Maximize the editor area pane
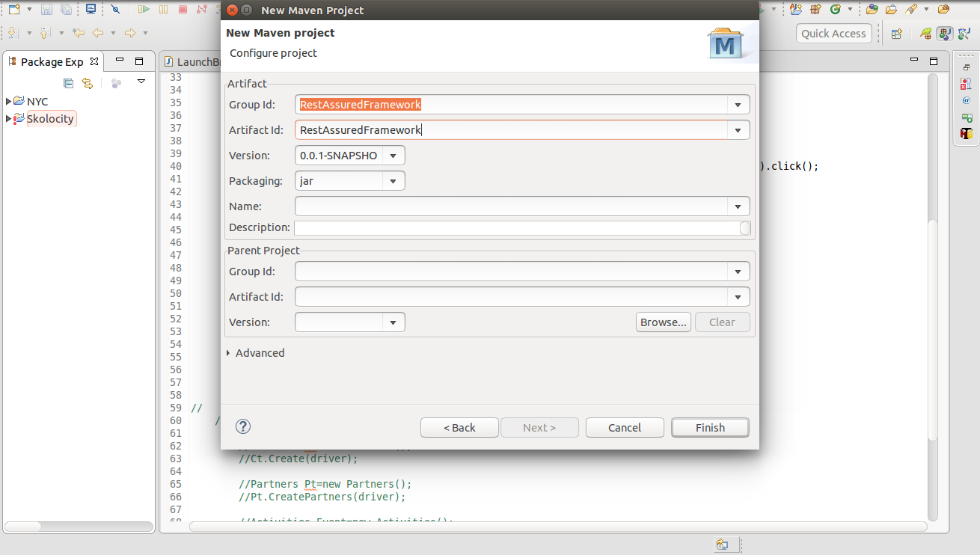Viewport: 980px width, 555px height. [934, 61]
